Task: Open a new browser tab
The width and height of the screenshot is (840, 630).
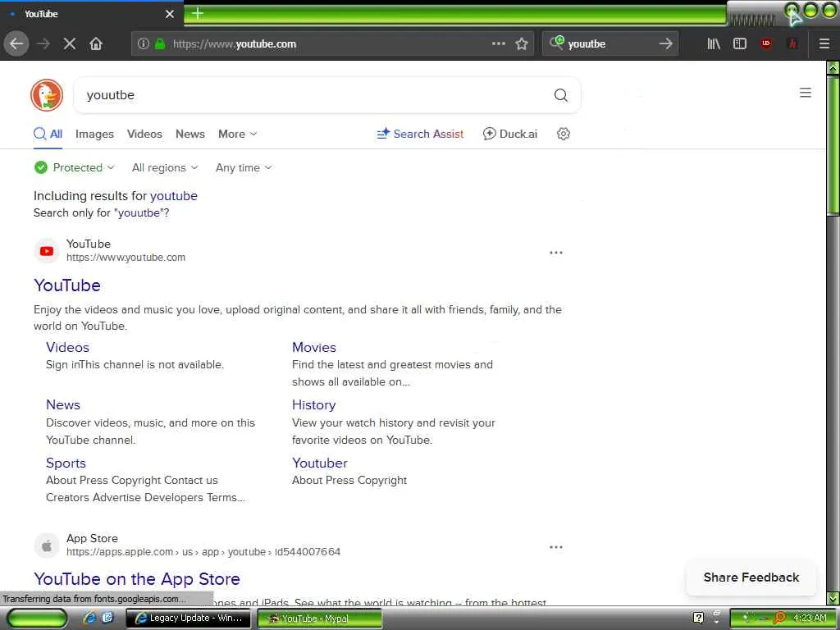Action: click(198, 13)
